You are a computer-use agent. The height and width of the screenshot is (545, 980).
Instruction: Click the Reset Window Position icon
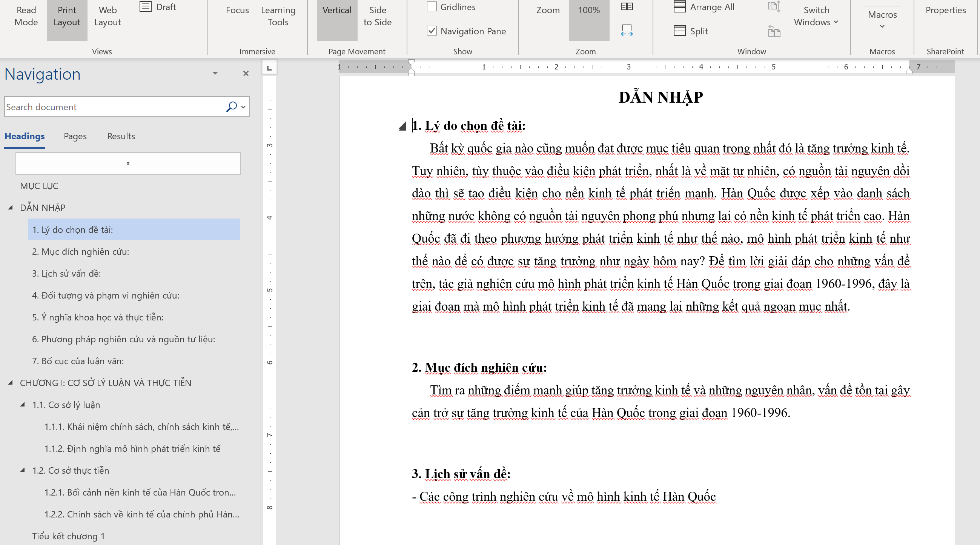point(774,31)
